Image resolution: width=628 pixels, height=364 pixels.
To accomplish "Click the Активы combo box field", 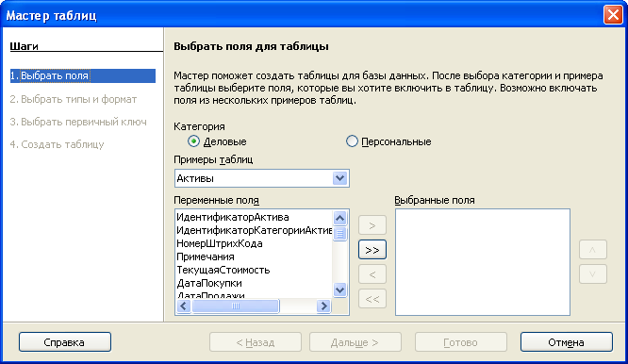I will (x=261, y=178).
